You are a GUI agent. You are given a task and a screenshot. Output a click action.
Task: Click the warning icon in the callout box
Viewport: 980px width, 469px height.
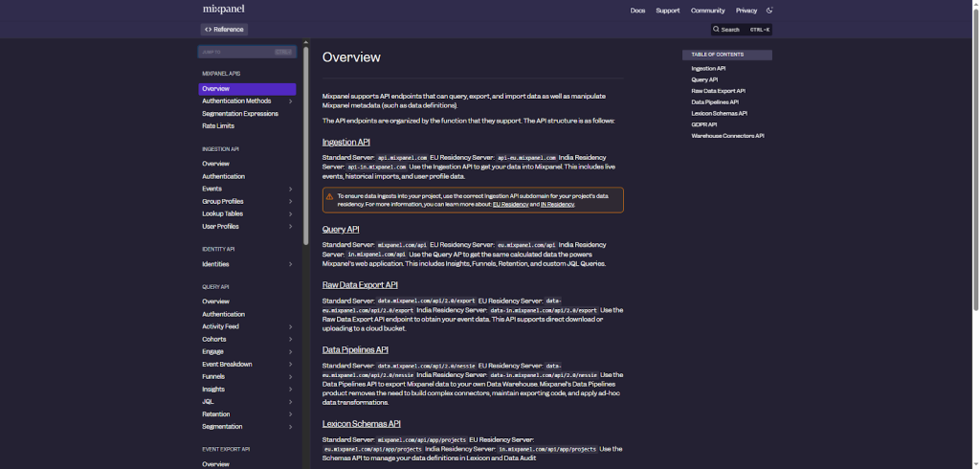[x=330, y=196]
